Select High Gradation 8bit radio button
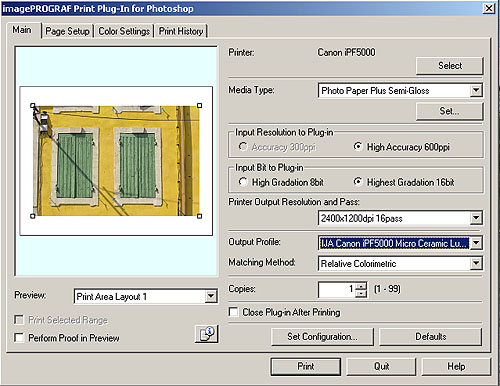500x386 pixels. (243, 182)
